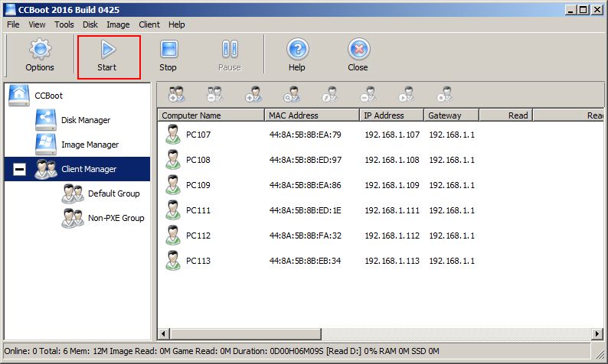Open the File menu

click(x=13, y=24)
